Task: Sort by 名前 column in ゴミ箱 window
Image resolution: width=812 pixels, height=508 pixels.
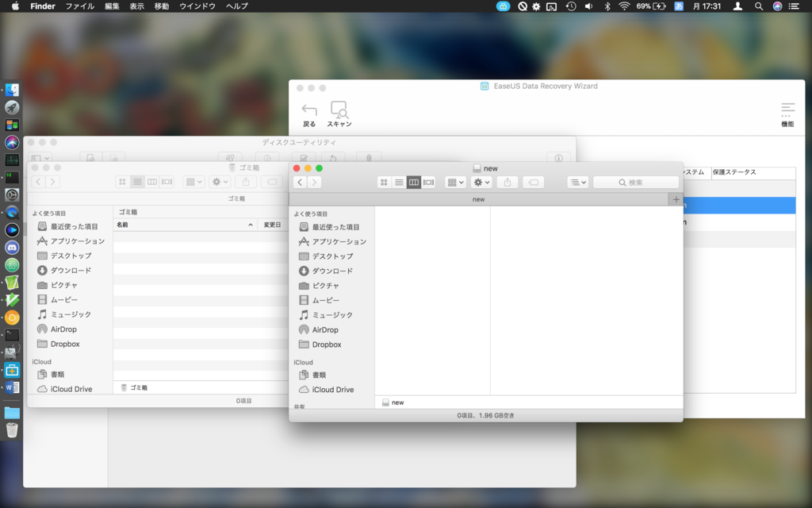Action: [186, 225]
